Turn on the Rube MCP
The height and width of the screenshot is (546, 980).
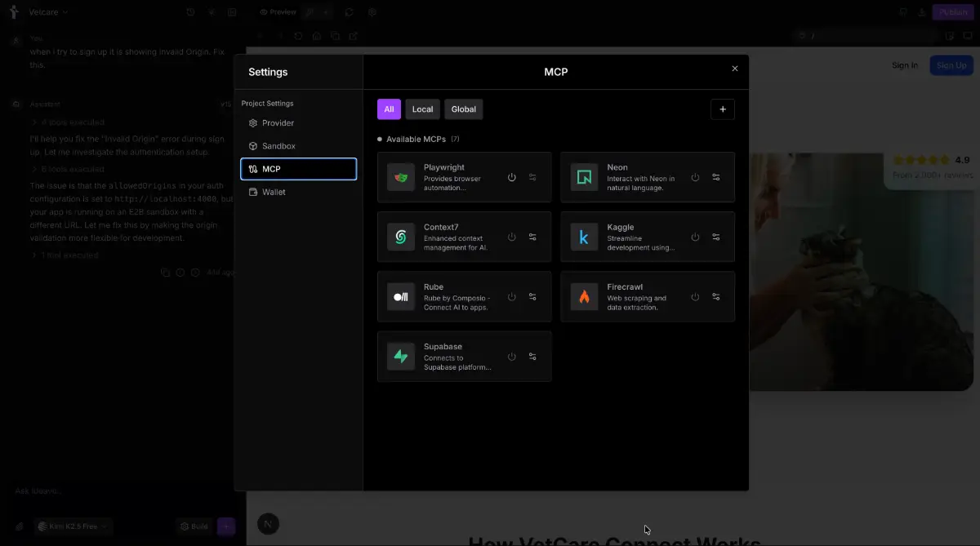point(512,296)
